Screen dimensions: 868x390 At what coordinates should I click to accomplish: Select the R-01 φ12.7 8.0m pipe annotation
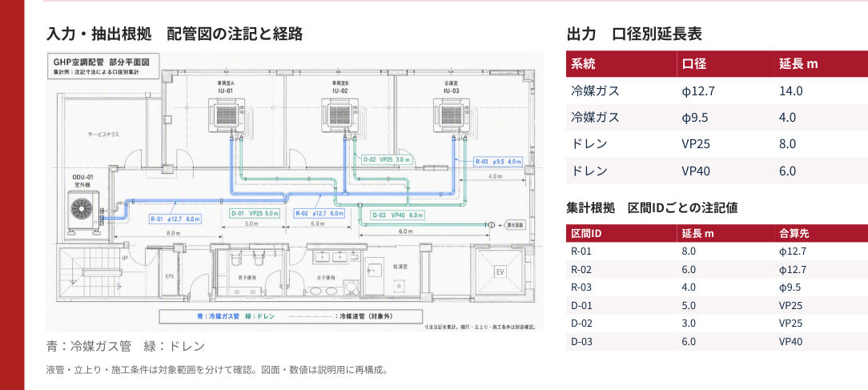coord(175,219)
